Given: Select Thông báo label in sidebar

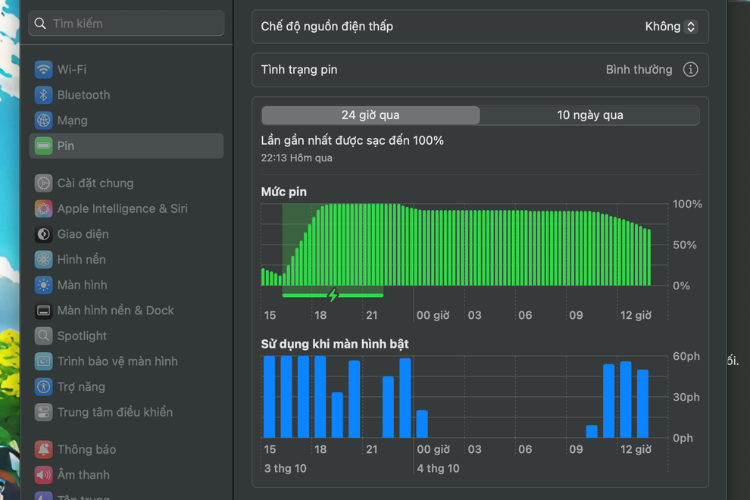Looking at the screenshot, I should coord(87,449).
